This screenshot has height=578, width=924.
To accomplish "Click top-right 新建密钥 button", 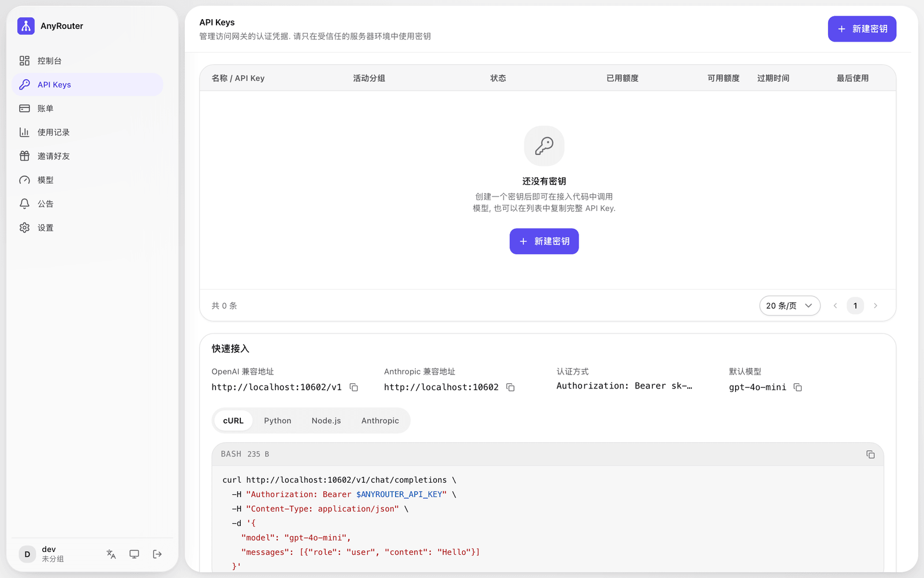I will coord(862,29).
